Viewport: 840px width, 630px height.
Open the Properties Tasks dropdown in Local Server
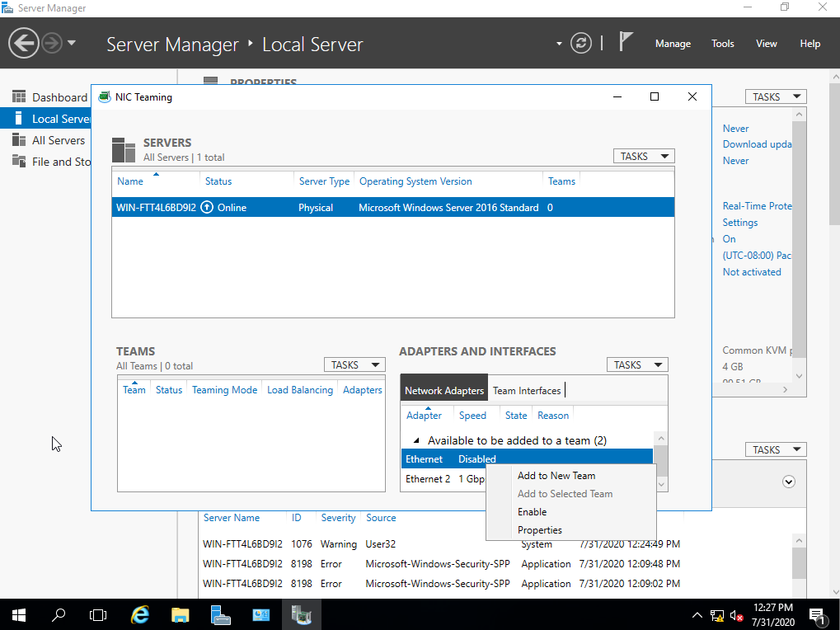pos(776,96)
